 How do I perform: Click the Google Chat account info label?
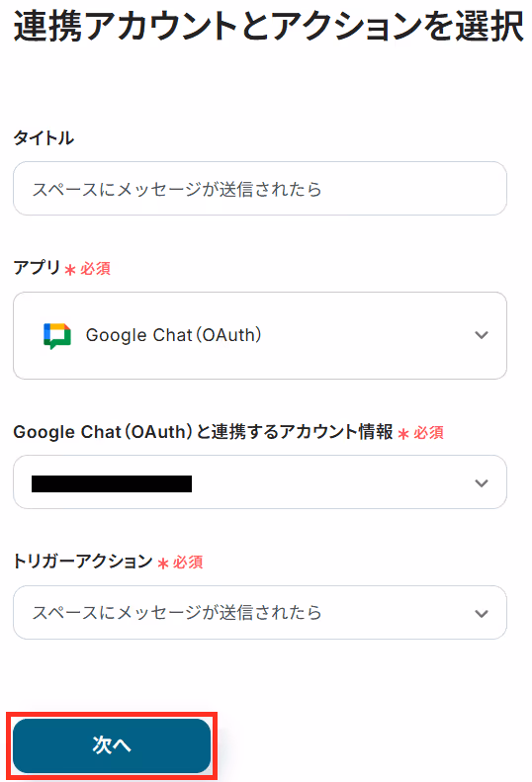coord(203,432)
